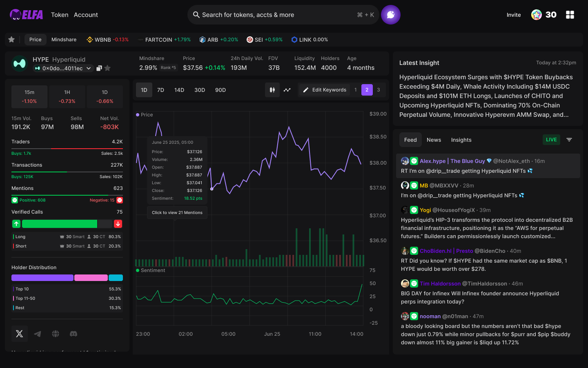Select keyword set 3

379,90
